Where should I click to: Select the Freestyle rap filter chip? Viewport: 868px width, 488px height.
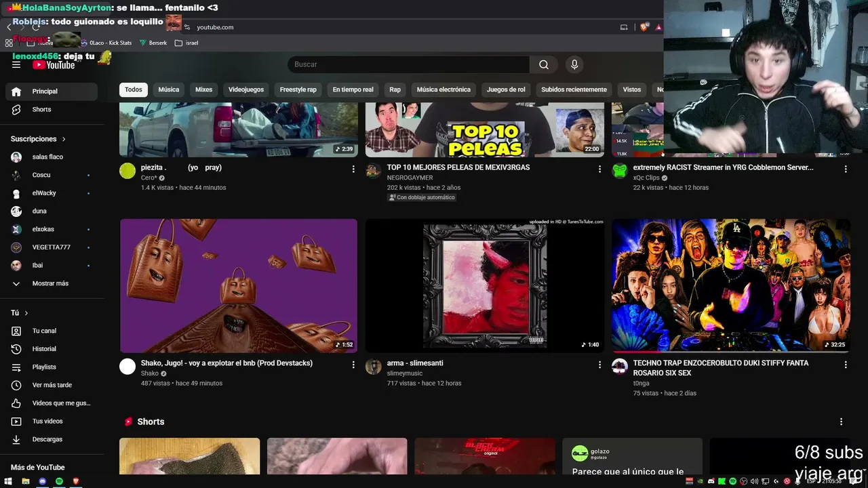(298, 89)
